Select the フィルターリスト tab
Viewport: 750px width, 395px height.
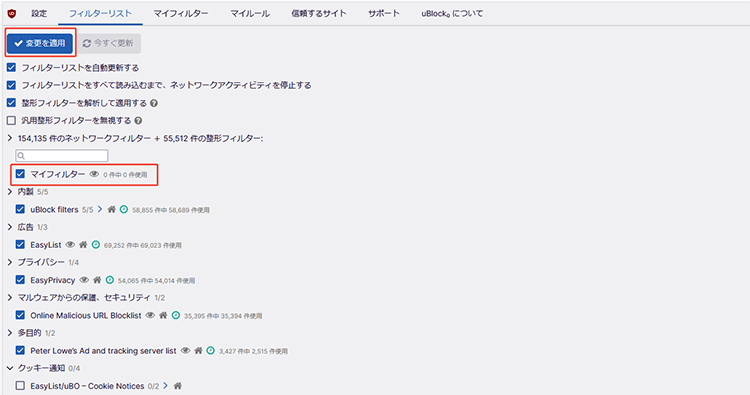(x=100, y=14)
